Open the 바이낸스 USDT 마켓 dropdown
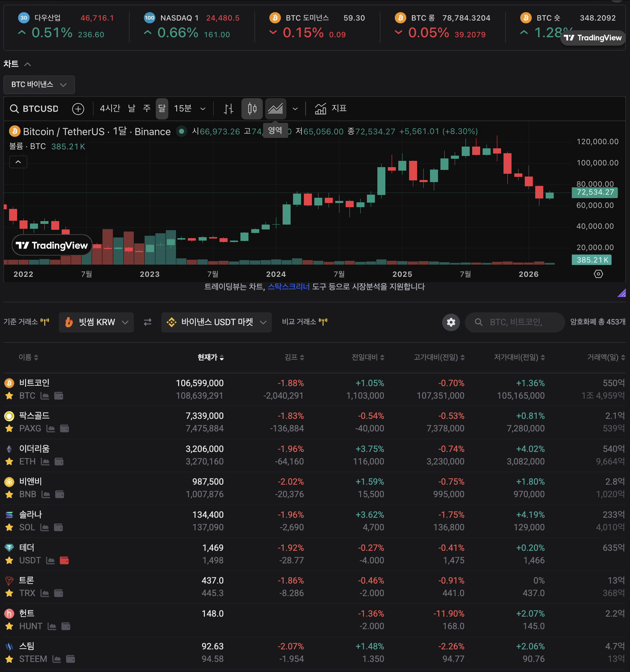Viewport: 630px width, 672px height. pos(216,322)
